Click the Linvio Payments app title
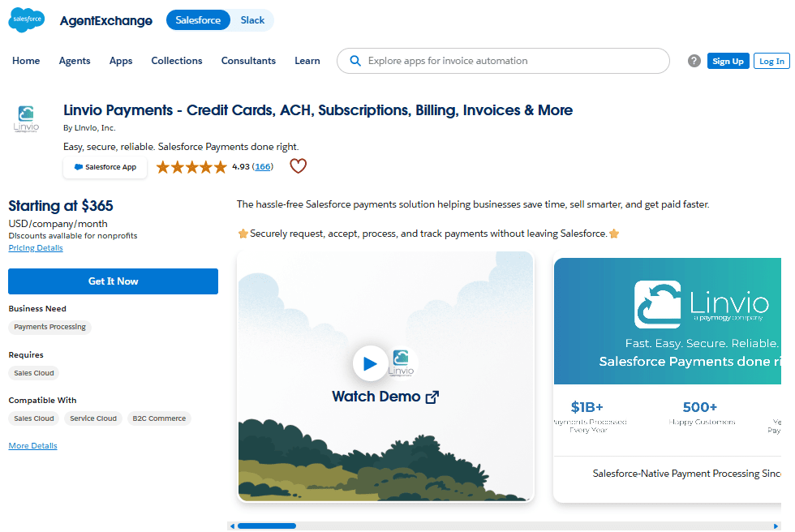Viewport: 795px width, 532px height. (x=318, y=110)
